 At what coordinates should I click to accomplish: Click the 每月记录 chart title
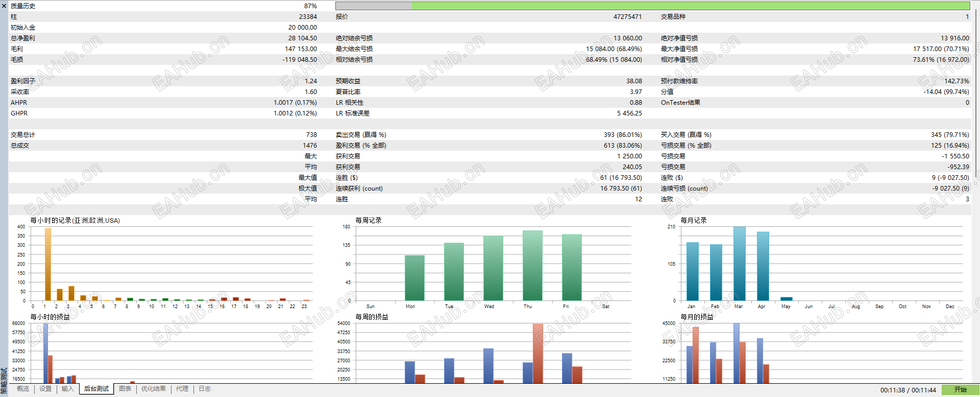pyautogui.click(x=694, y=220)
